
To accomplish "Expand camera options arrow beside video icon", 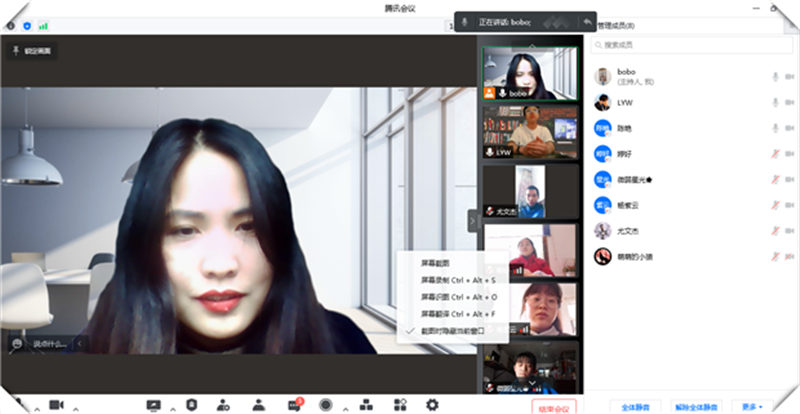I will click(x=76, y=409).
